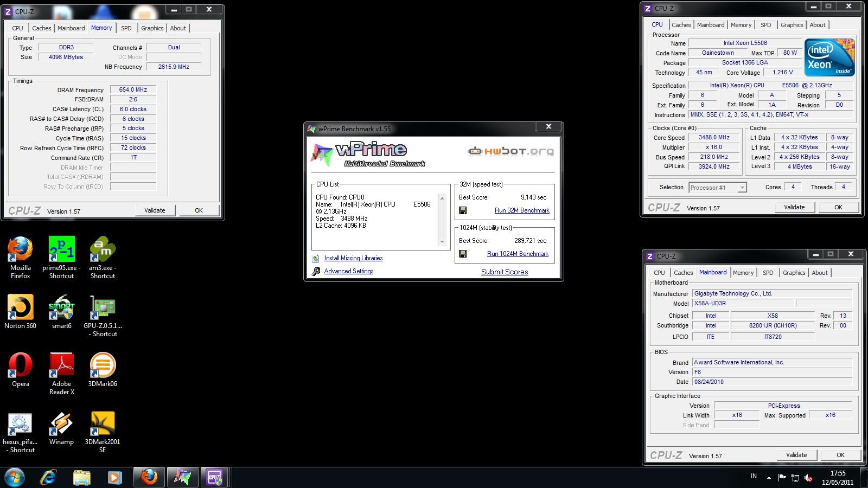Click the 32M benchmark save disk icon
The image size is (868, 488).
(463, 210)
